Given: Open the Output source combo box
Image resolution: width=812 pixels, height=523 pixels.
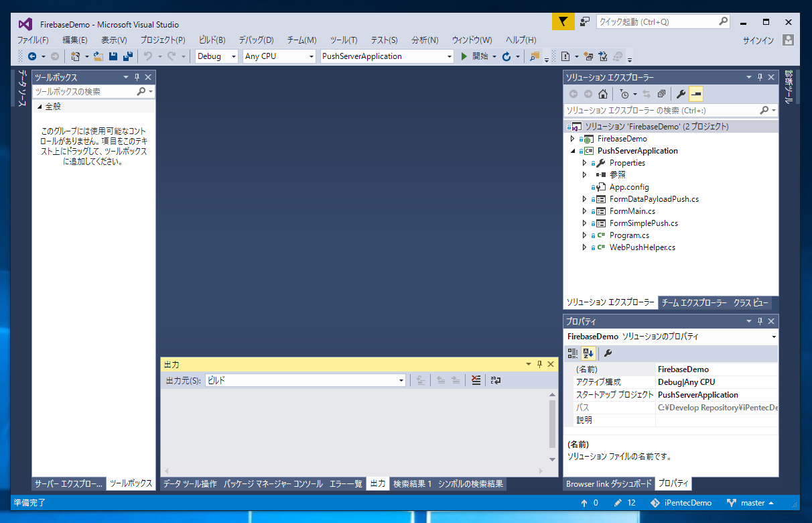Looking at the screenshot, I should 306,380.
